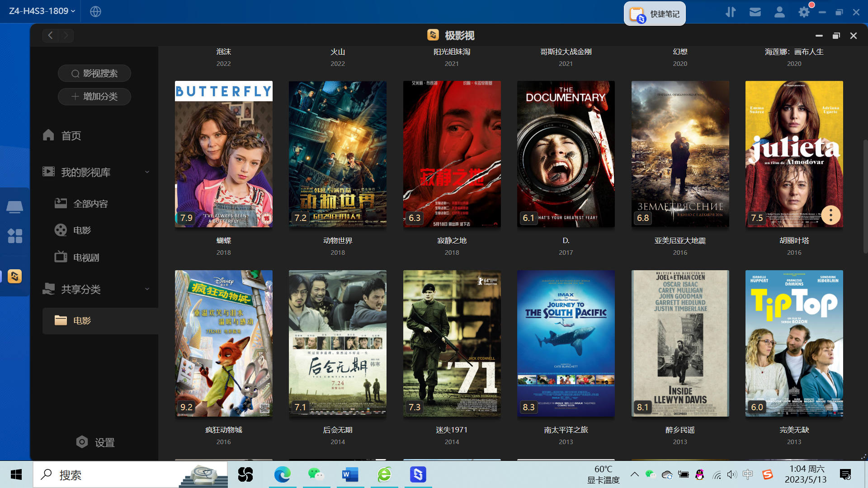Click the 增加分类 button

click(94, 96)
